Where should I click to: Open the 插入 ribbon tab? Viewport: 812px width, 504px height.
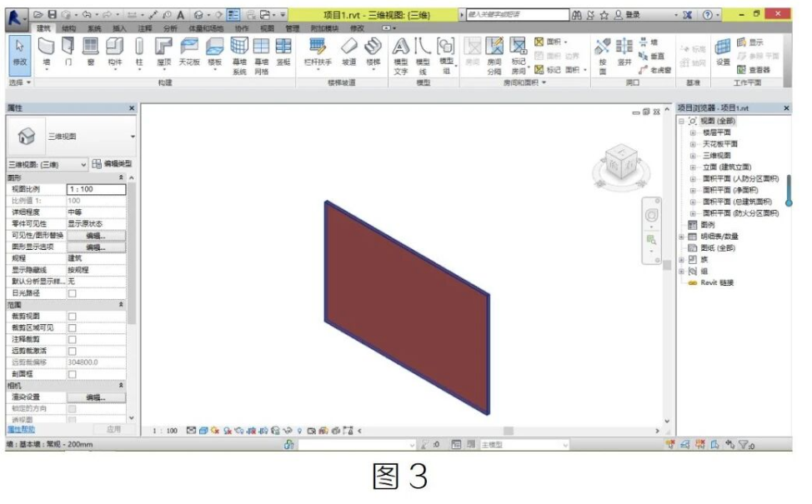[119, 28]
